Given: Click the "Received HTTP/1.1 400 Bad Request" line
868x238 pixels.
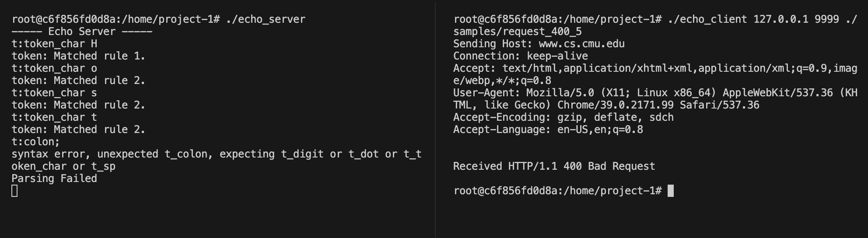Looking at the screenshot, I should point(554,166).
